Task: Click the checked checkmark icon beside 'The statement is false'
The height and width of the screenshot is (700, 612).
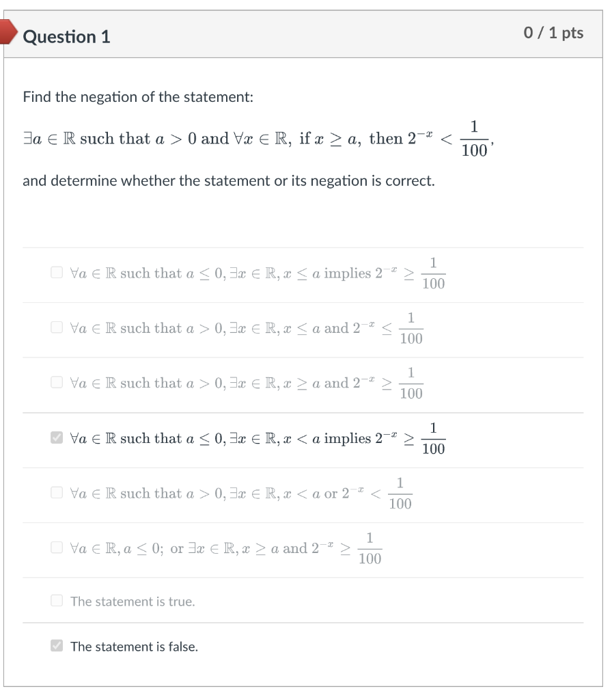Action: 58,645
